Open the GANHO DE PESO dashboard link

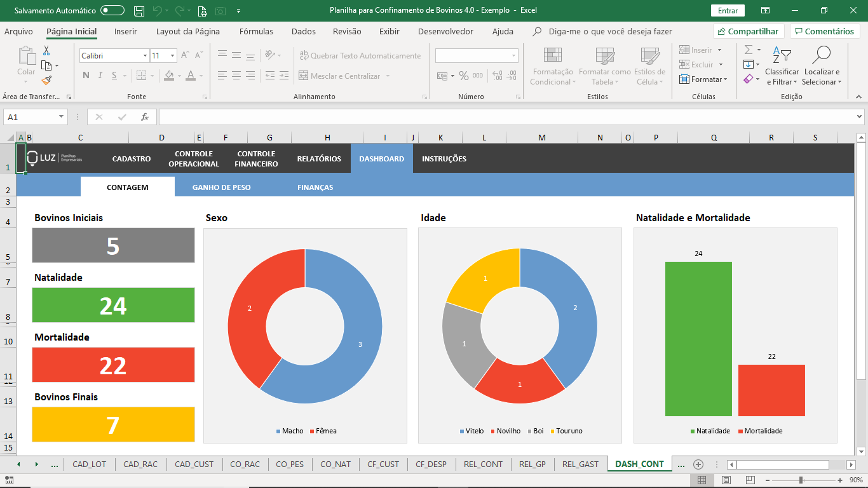(x=221, y=187)
